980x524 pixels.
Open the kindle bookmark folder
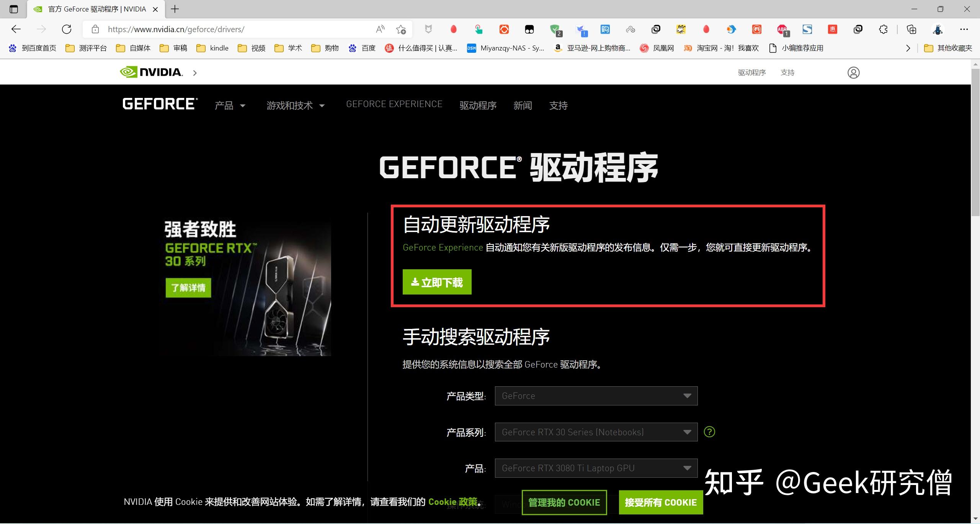[x=212, y=48]
